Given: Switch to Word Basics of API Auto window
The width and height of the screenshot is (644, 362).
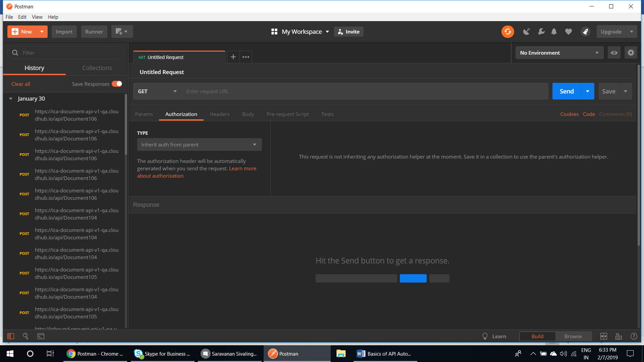Looking at the screenshot, I should click(x=385, y=354).
